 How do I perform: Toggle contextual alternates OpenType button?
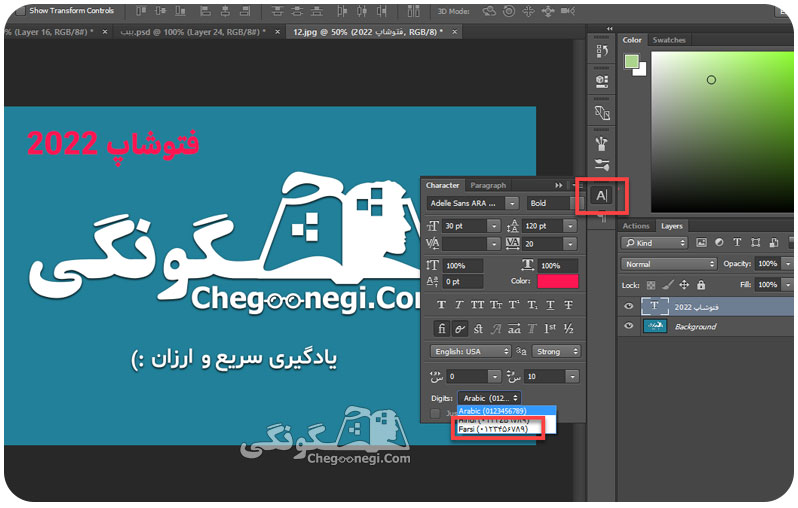click(x=460, y=329)
